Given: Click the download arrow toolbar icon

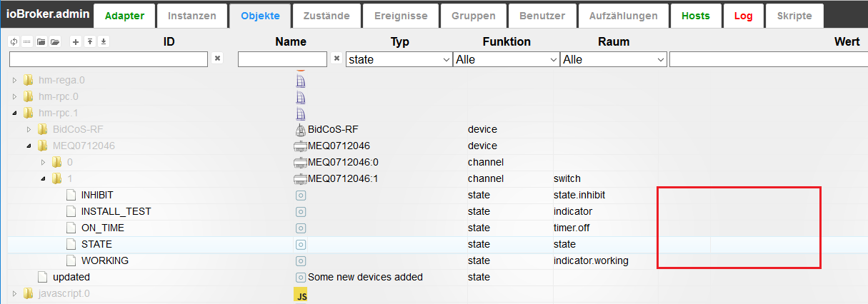Looking at the screenshot, I should tap(104, 42).
